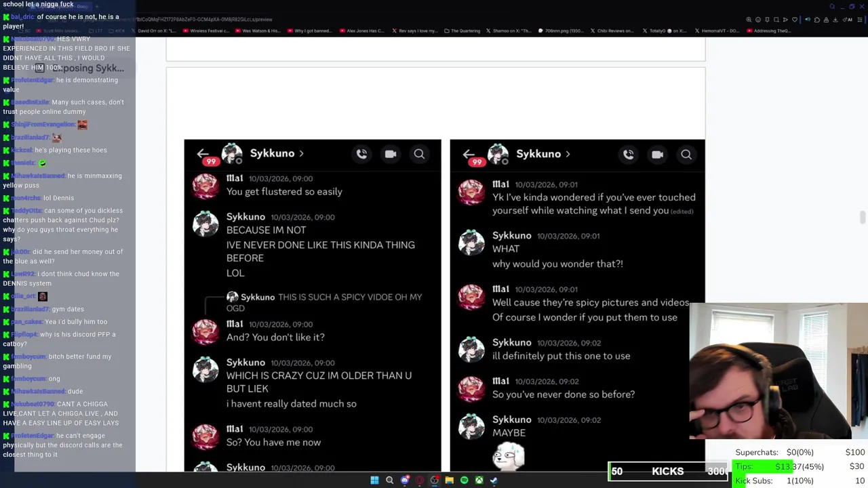The width and height of the screenshot is (868, 488).
Task: Click 'i havent really dated much so' message
Action: [x=292, y=404]
